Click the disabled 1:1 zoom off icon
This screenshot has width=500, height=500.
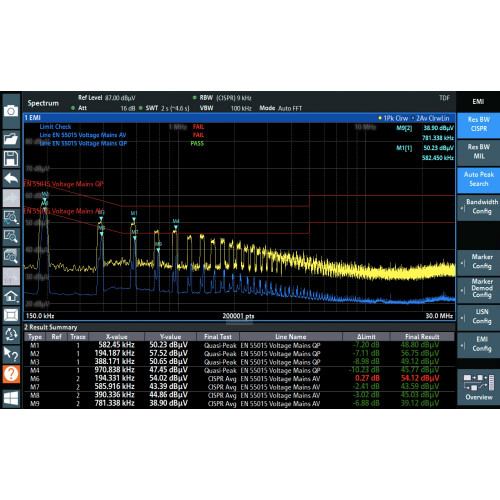point(11,276)
